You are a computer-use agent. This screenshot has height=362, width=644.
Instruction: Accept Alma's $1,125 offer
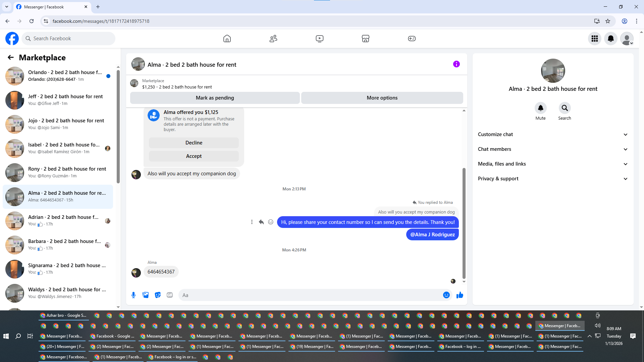coord(194,156)
